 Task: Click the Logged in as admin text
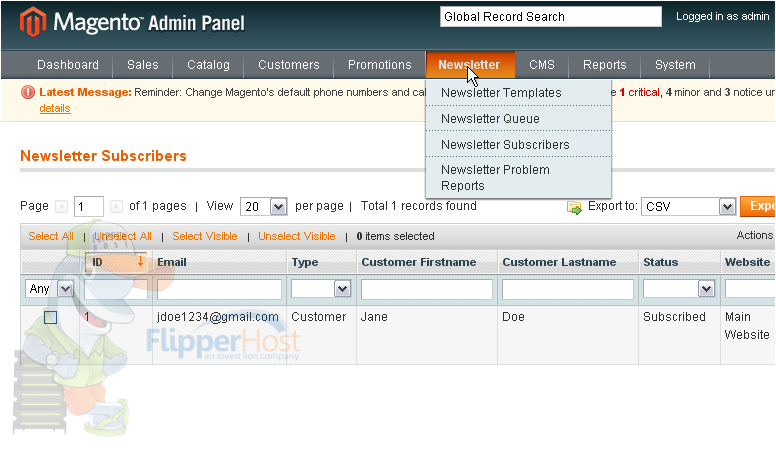(x=723, y=16)
